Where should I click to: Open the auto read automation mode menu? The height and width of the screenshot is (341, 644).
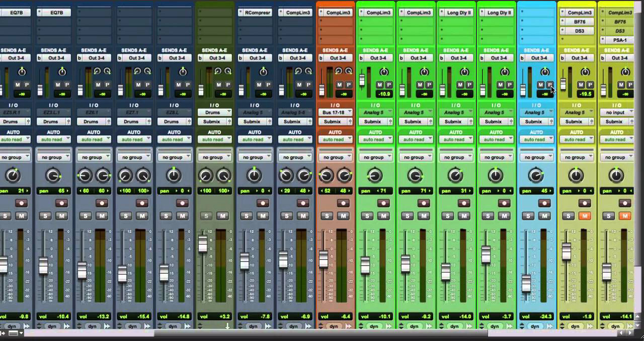375,139
